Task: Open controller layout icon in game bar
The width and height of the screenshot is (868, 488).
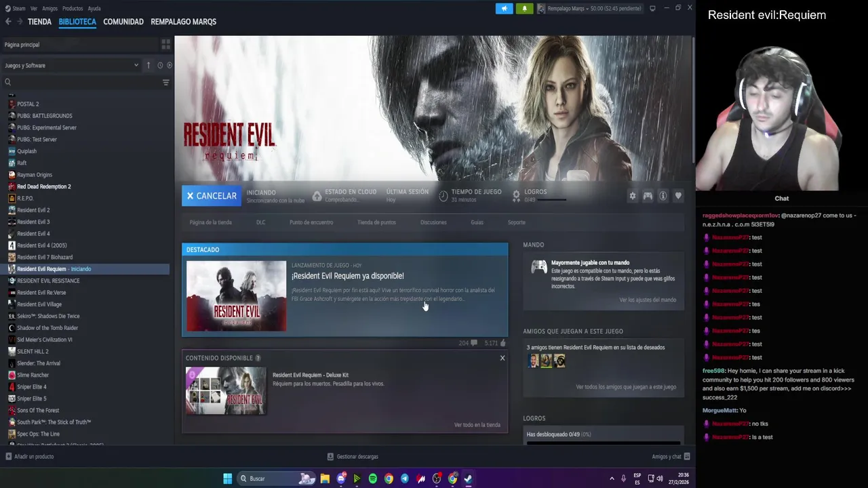Action: pos(648,196)
